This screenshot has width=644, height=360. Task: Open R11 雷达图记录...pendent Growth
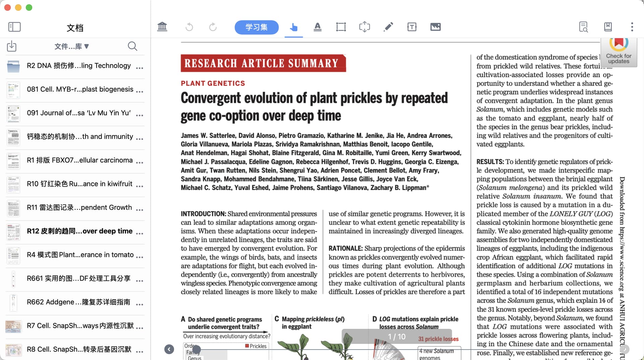click(75, 208)
